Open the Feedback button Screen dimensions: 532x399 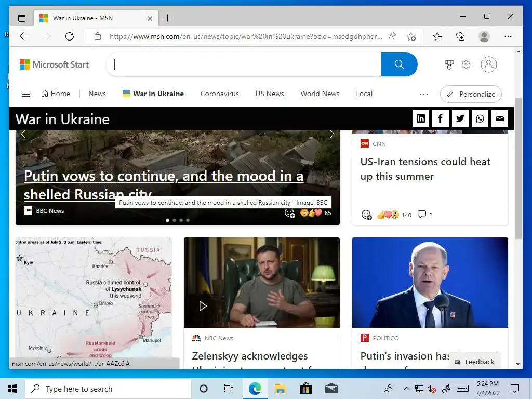coord(475,362)
